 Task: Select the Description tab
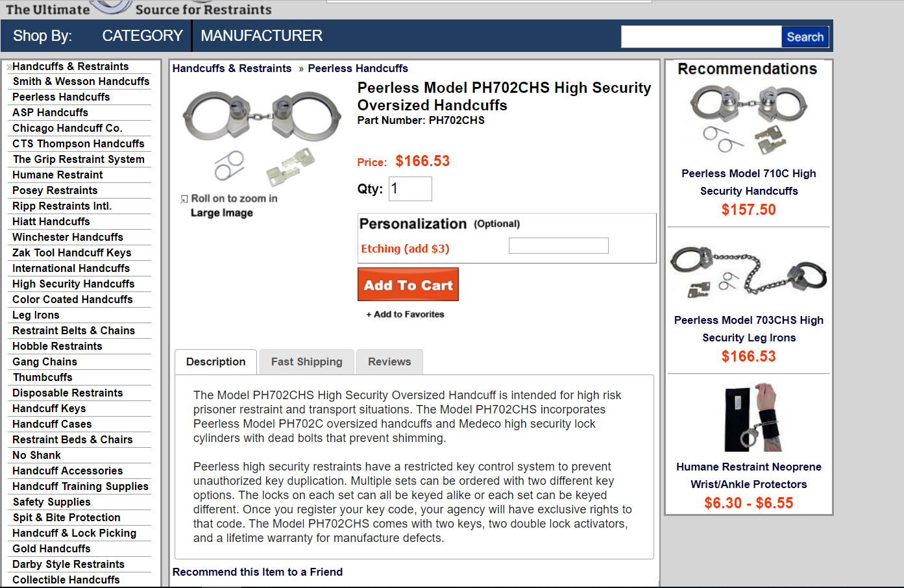(216, 362)
